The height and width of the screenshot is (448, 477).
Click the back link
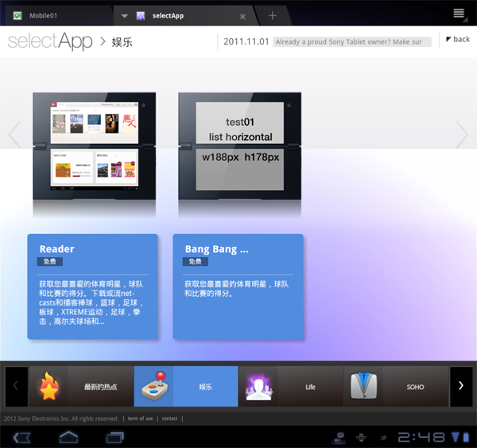[x=458, y=39]
